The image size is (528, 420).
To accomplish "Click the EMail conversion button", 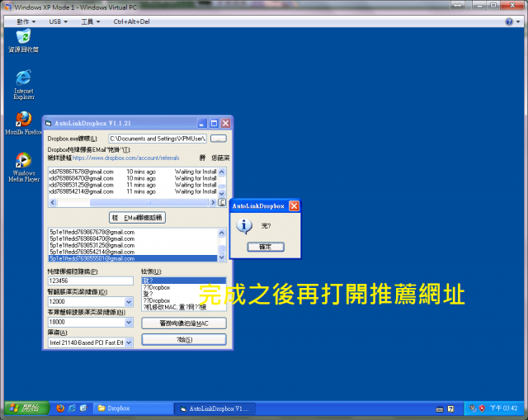I will [137, 218].
